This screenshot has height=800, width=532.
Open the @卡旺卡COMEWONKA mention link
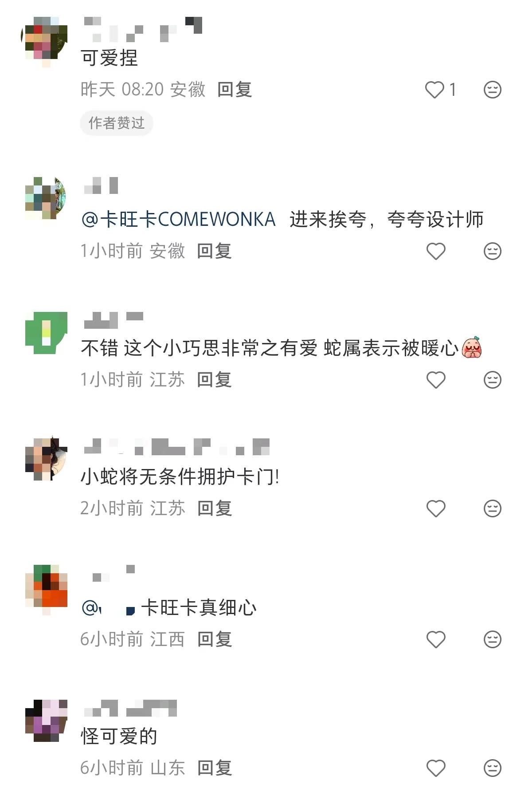(x=179, y=219)
